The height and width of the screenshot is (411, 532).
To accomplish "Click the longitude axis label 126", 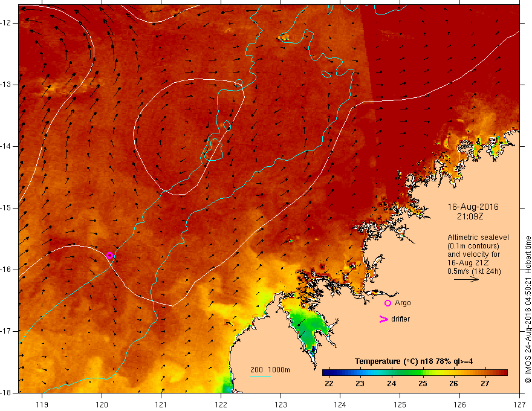I will point(459,404).
